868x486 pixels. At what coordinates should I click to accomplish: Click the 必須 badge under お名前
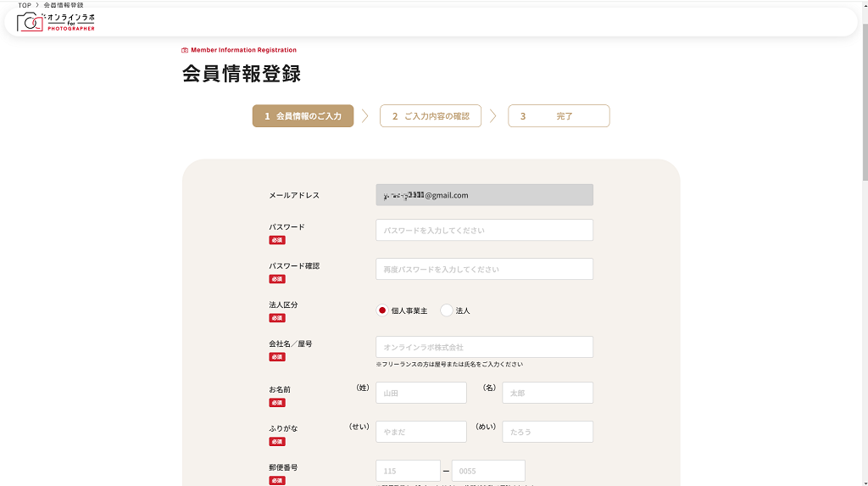tap(277, 403)
